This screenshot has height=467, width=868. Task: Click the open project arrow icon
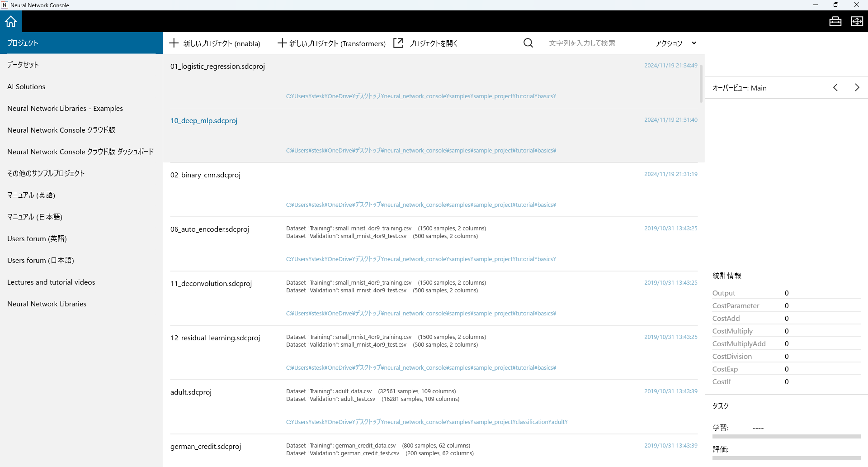(x=398, y=43)
